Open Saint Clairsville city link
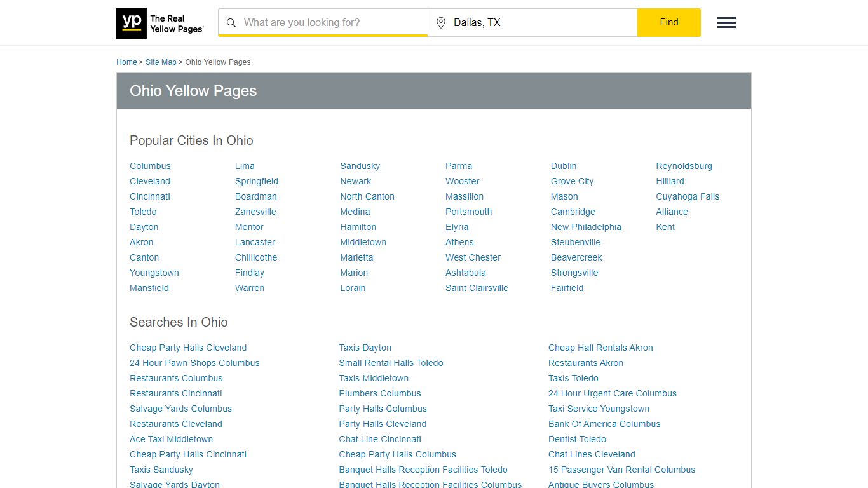The height and width of the screenshot is (488, 868). pyautogui.click(x=477, y=288)
